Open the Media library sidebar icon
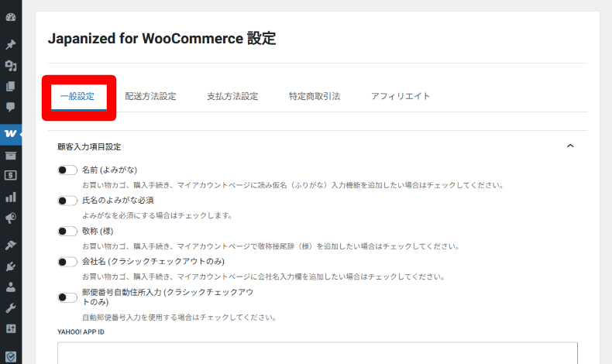Viewport: 612px width, 364px height. pos(11,66)
